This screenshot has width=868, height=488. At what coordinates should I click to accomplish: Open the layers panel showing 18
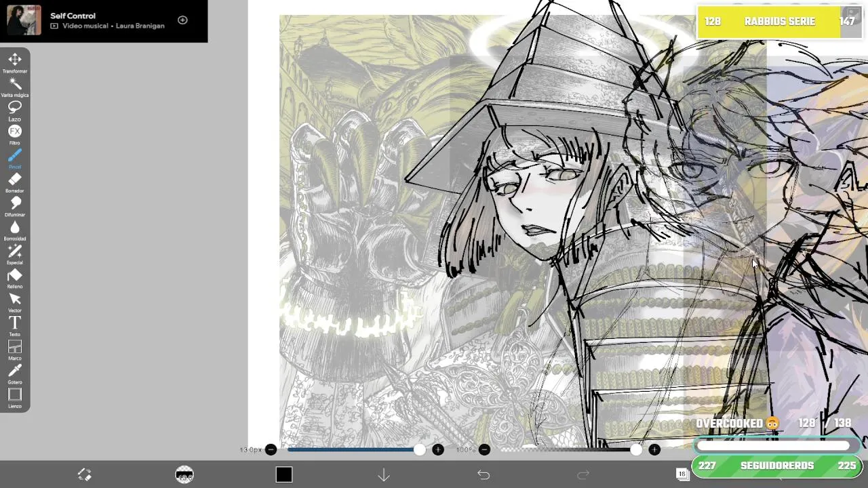coord(682,474)
